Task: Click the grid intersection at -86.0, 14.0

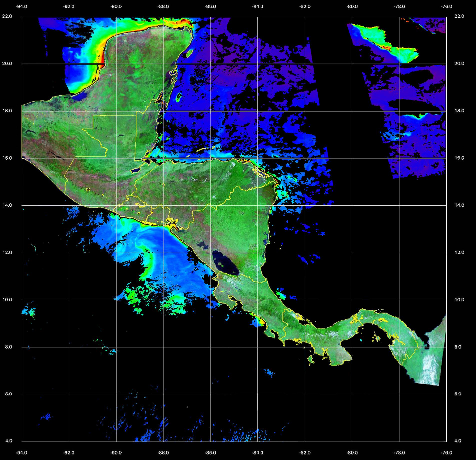Action: 210,205
